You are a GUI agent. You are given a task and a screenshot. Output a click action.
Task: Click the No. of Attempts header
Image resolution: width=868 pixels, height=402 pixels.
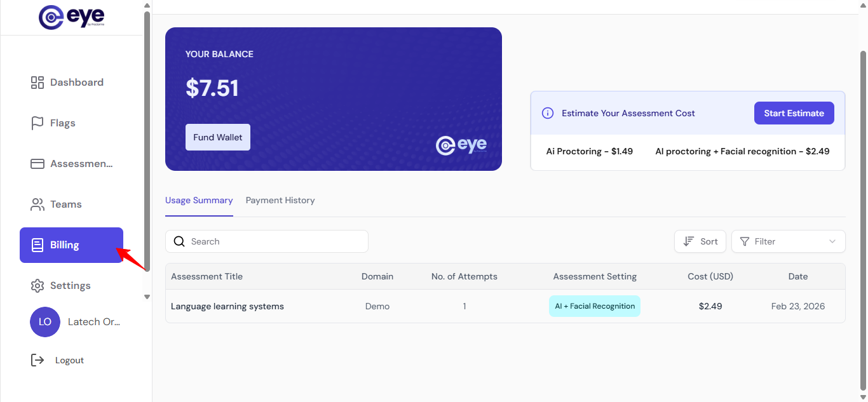[465, 276]
